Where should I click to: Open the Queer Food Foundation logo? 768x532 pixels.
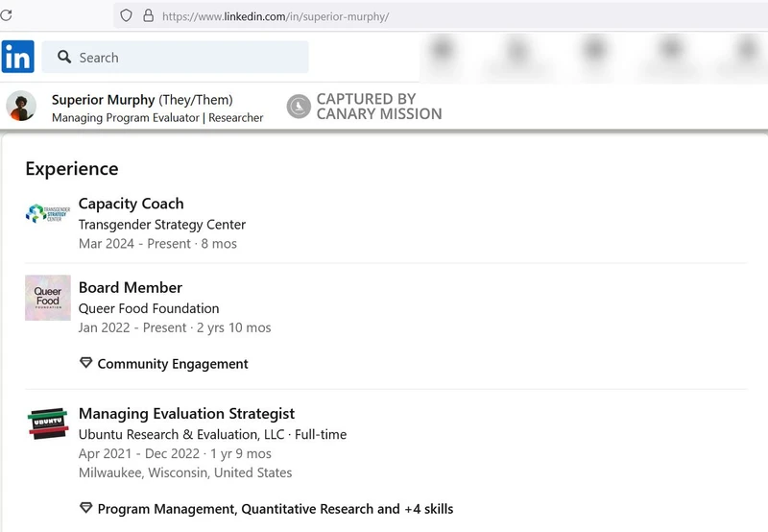[x=48, y=298]
